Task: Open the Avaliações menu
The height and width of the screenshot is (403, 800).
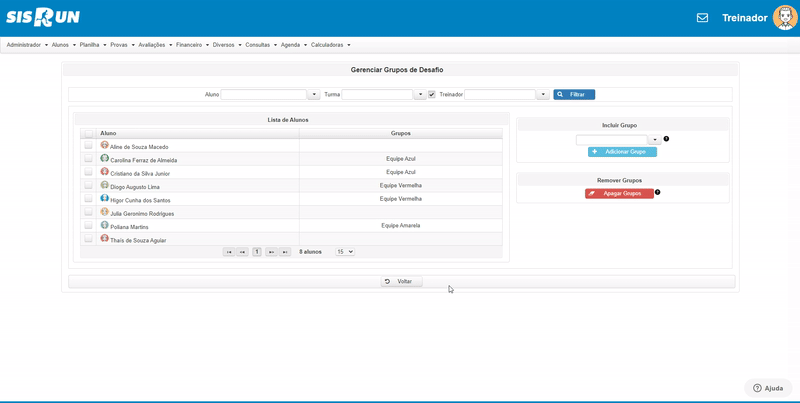Action: tap(154, 45)
